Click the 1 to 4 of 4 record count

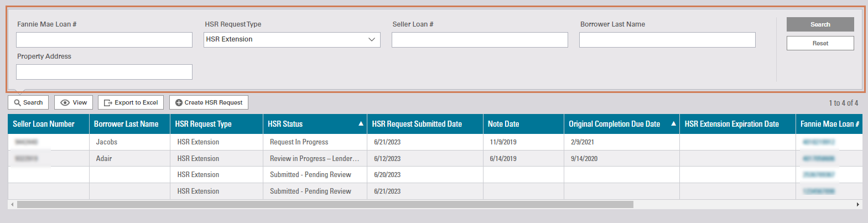[x=843, y=103]
